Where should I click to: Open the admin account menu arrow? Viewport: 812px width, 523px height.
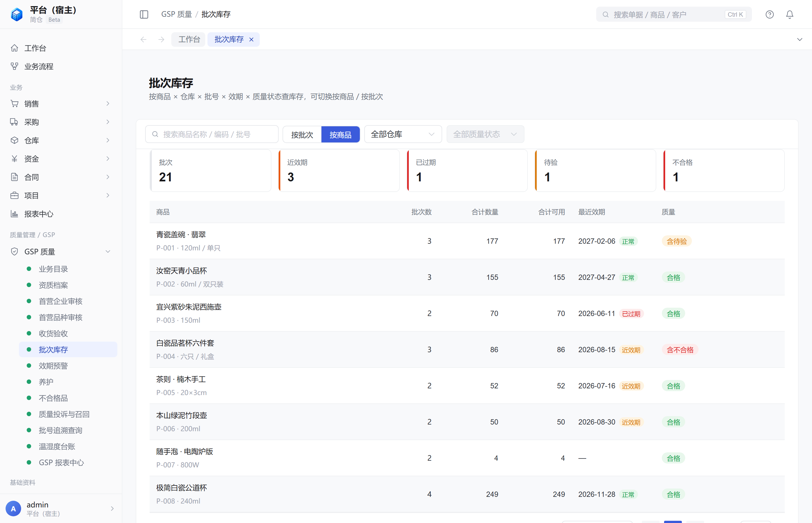pyautogui.click(x=112, y=509)
